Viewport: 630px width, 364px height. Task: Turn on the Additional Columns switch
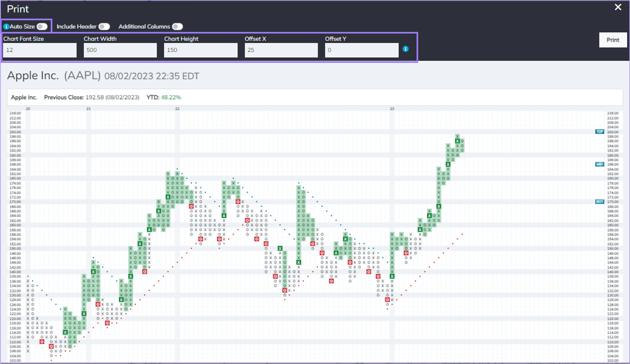click(177, 26)
